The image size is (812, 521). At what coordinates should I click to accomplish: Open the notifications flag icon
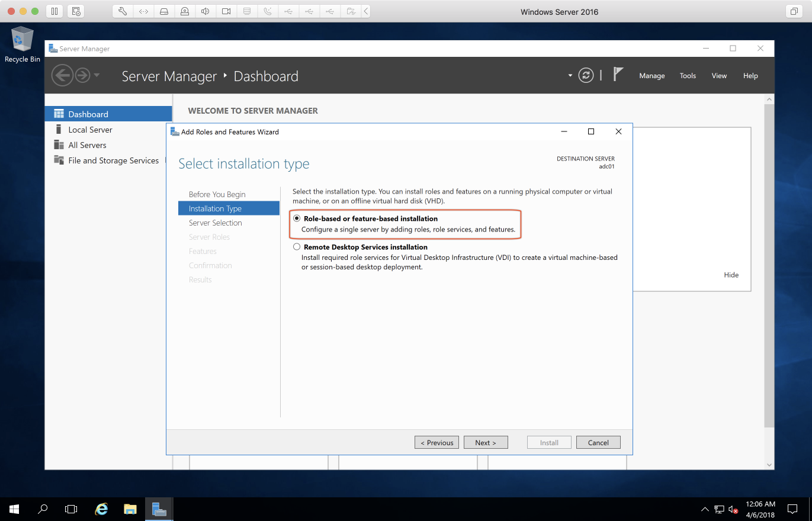[618, 75]
